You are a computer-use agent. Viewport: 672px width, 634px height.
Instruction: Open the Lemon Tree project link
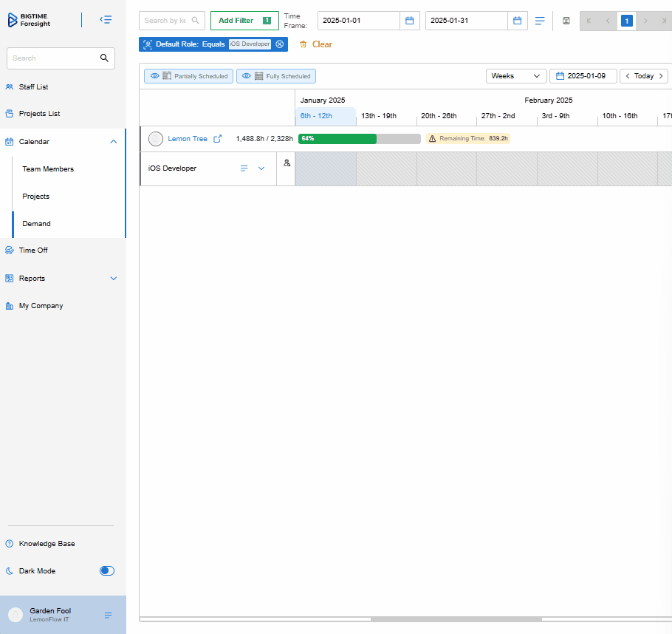coord(188,139)
